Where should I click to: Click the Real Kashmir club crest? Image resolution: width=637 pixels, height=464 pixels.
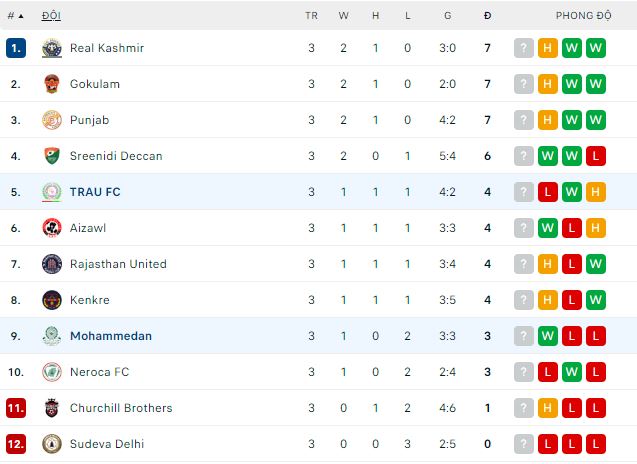click(x=51, y=48)
